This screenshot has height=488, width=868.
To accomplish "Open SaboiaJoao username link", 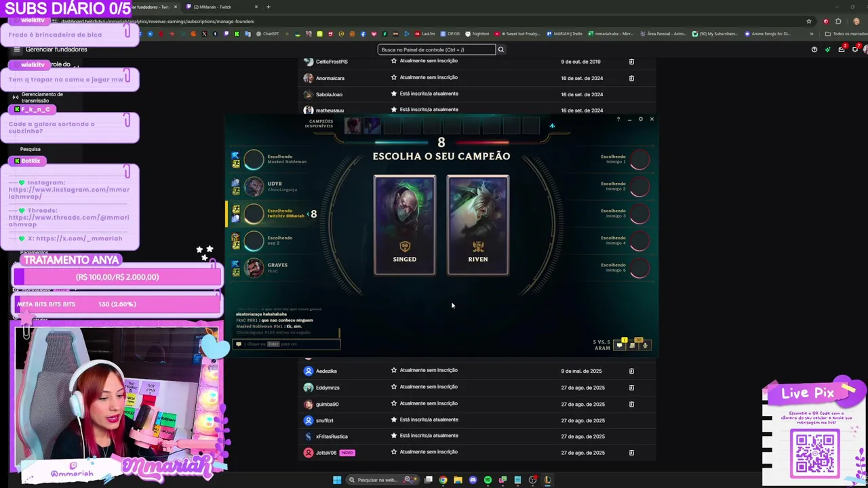I will [x=329, y=94].
